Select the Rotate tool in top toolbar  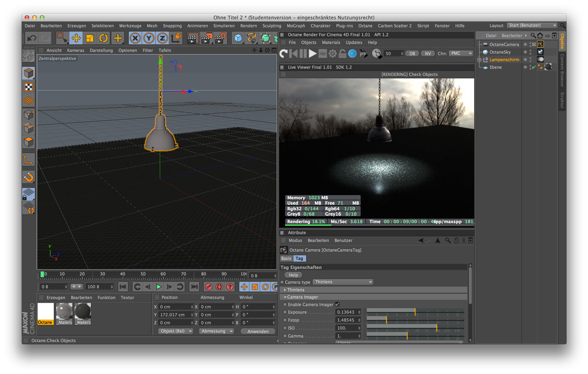coord(103,38)
